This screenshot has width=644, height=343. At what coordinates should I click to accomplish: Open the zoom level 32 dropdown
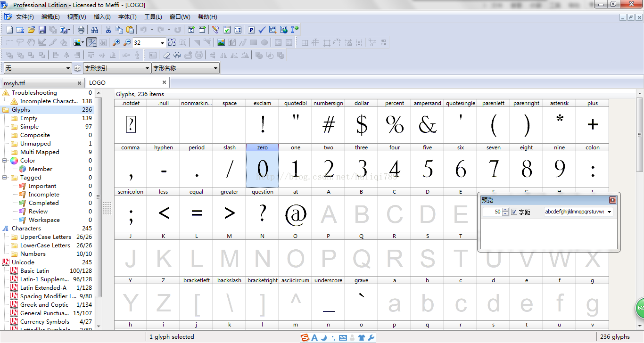162,43
